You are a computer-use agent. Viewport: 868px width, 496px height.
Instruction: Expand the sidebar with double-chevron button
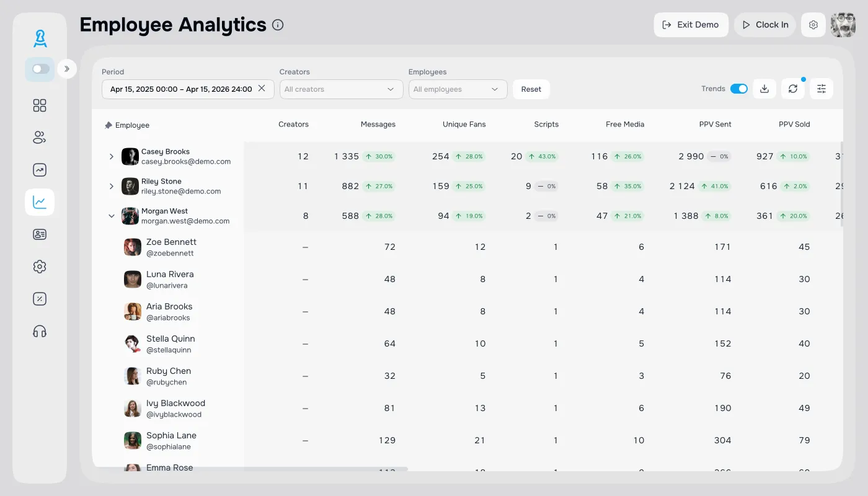pos(67,69)
